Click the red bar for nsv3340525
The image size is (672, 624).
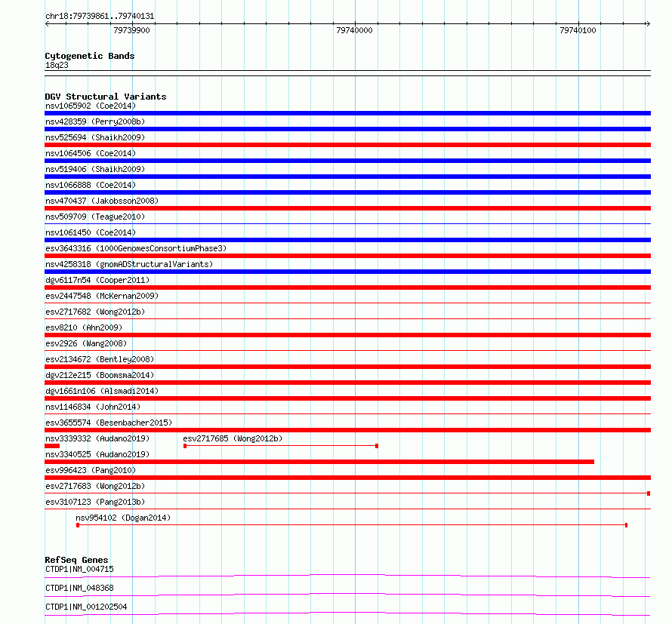tap(319, 462)
